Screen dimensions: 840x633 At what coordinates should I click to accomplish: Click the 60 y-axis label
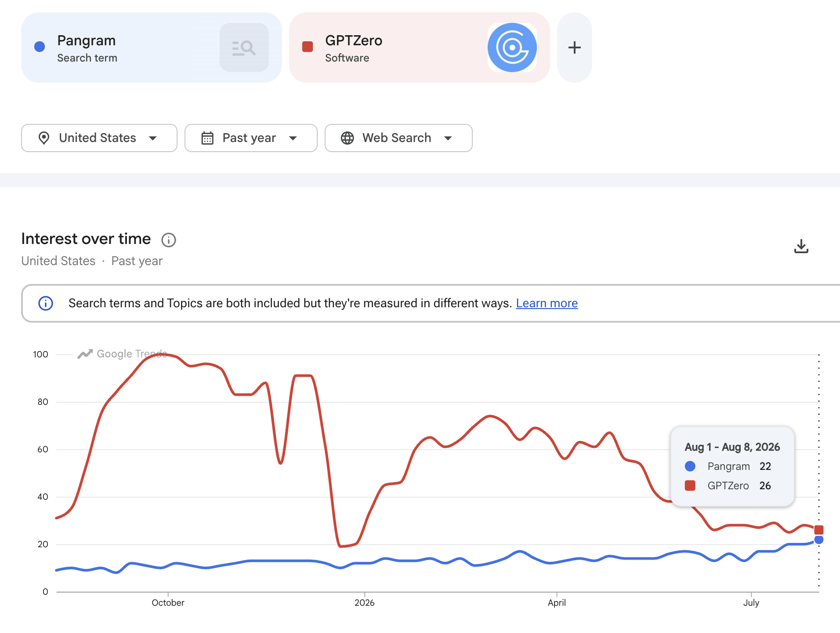[x=43, y=449]
